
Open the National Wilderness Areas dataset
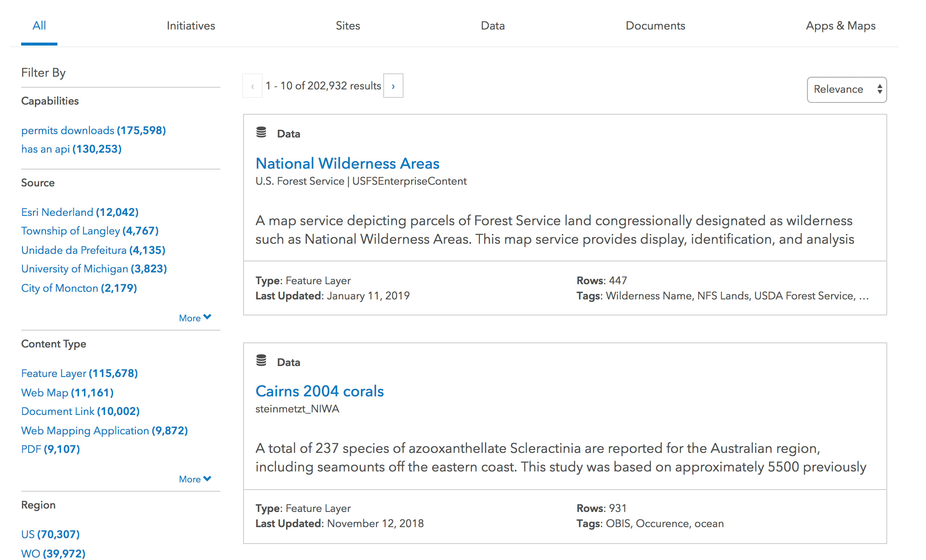(x=347, y=163)
